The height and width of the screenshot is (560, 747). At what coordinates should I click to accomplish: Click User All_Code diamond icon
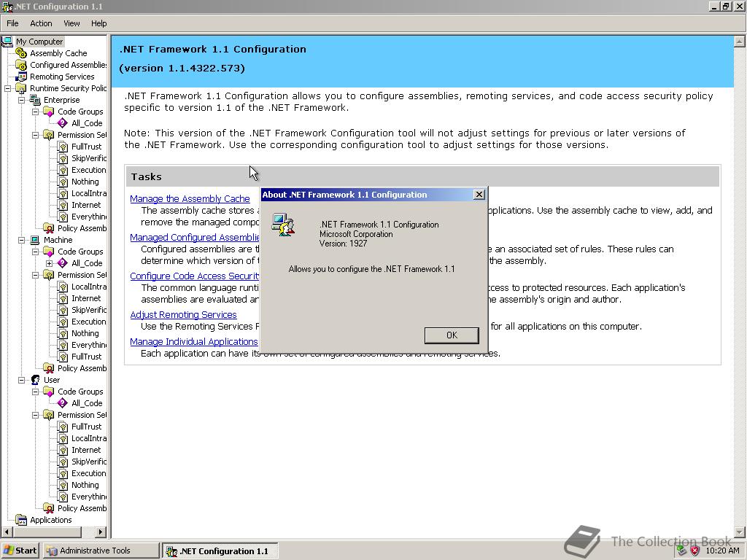63,403
